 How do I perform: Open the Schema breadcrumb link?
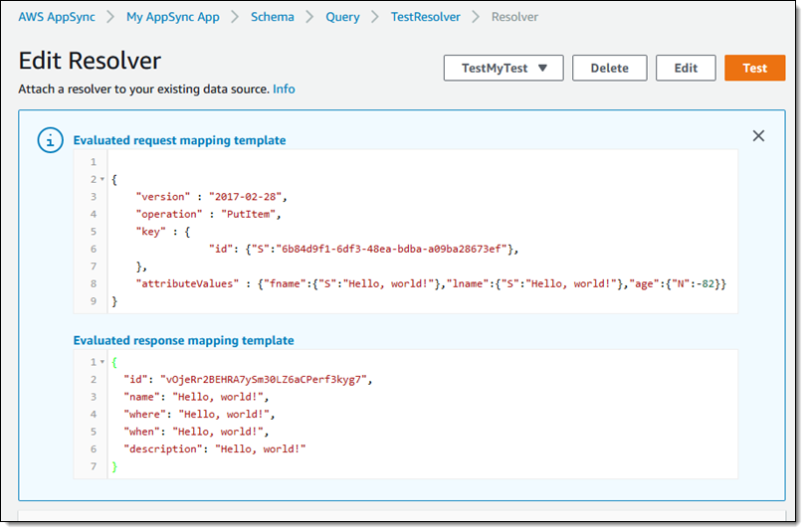coord(273,17)
